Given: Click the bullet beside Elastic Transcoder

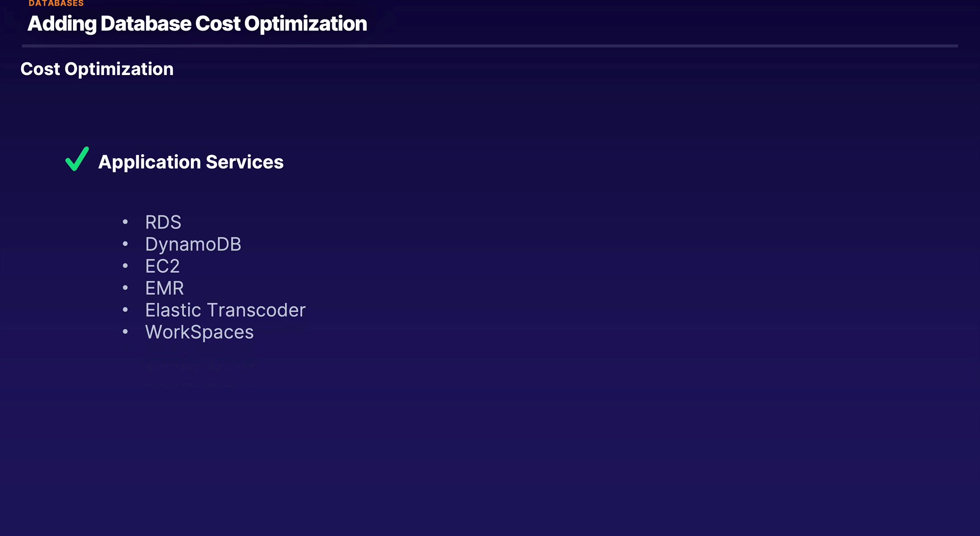Looking at the screenshot, I should click(125, 310).
